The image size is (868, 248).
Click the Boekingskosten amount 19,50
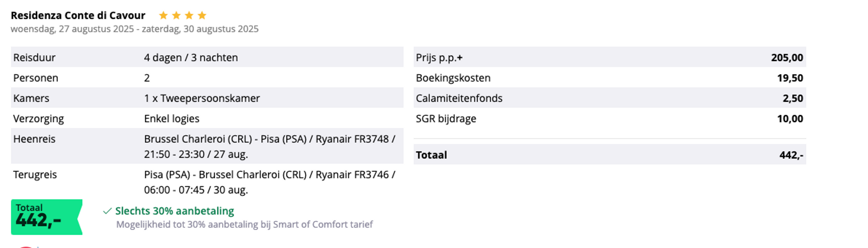point(790,78)
